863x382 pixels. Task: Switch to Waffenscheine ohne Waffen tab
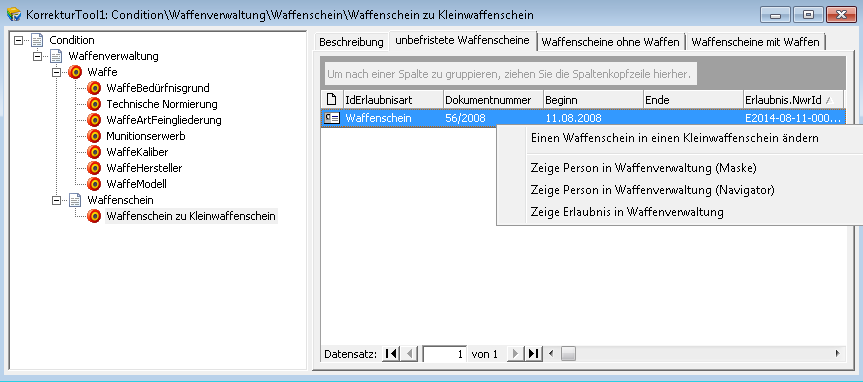point(610,42)
